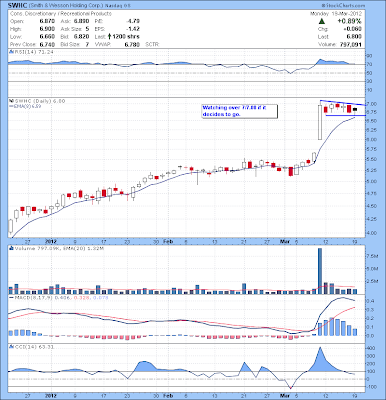Click the Last price value 6.800
The height and width of the screenshot is (400, 386).
click(355, 36)
